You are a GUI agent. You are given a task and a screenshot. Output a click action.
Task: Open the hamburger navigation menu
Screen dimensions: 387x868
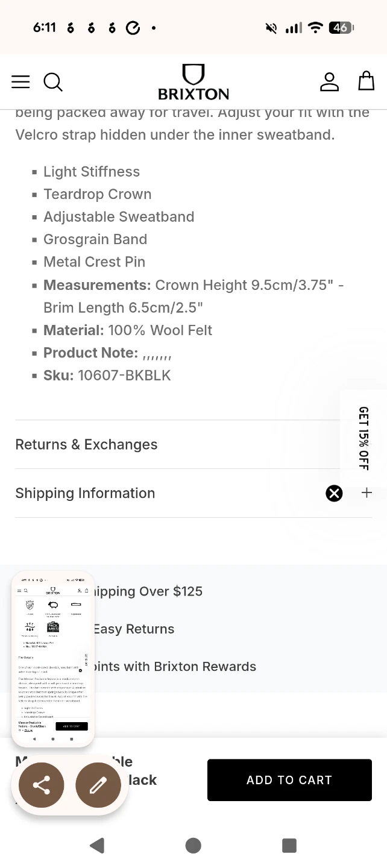click(20, 82)
